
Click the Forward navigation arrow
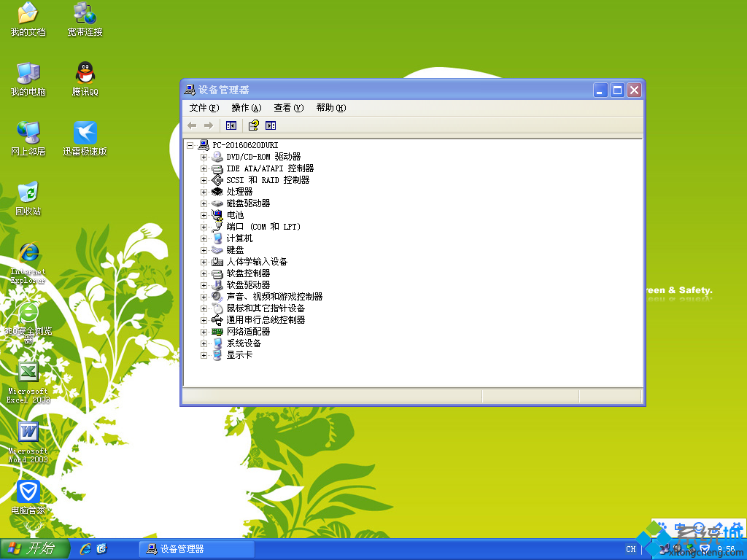(210, 125)
